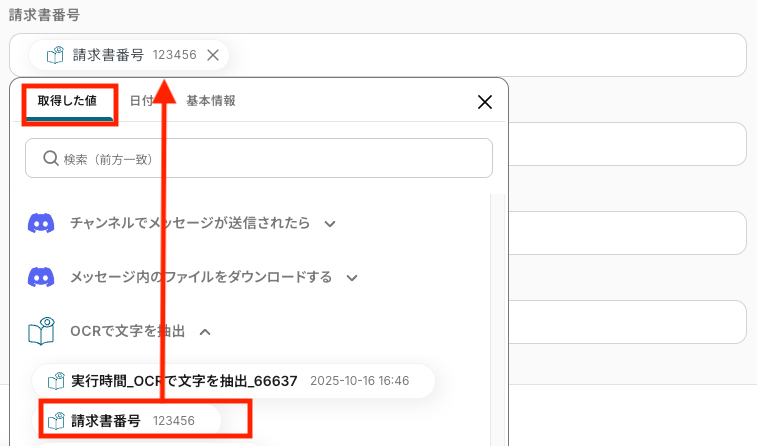Click the OCR book icon beside OCRで文字を抽出
Screen dimensions: 757x446
(x=41, y=331)
